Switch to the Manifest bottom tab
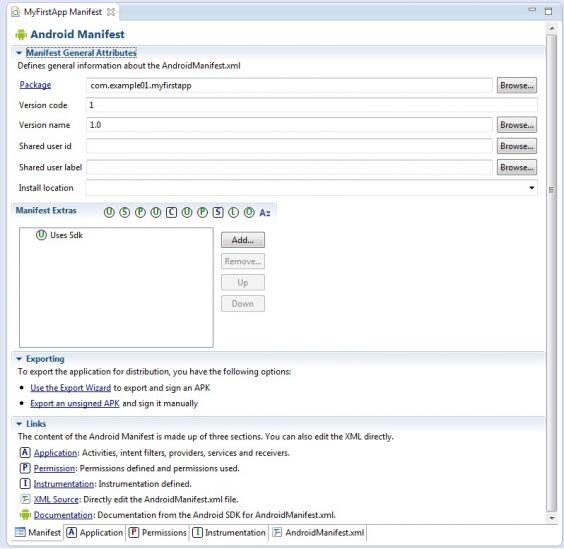564x549 pixels. (x=37, y=532)
